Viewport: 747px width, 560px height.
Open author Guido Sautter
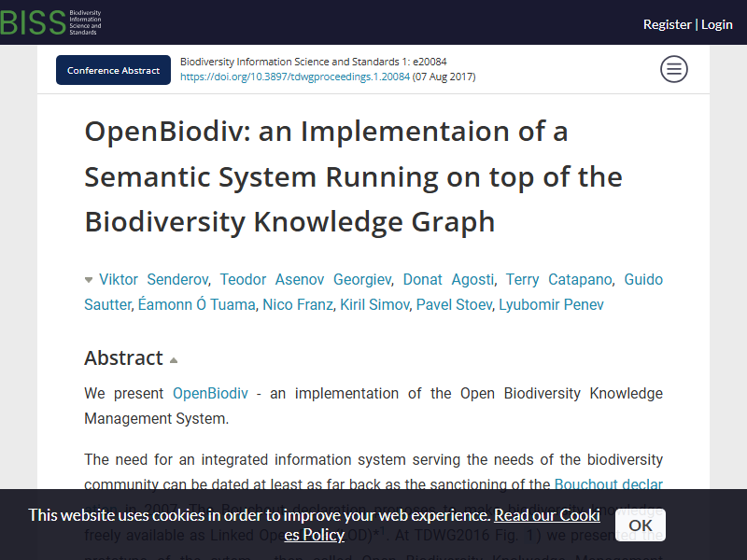643,279
